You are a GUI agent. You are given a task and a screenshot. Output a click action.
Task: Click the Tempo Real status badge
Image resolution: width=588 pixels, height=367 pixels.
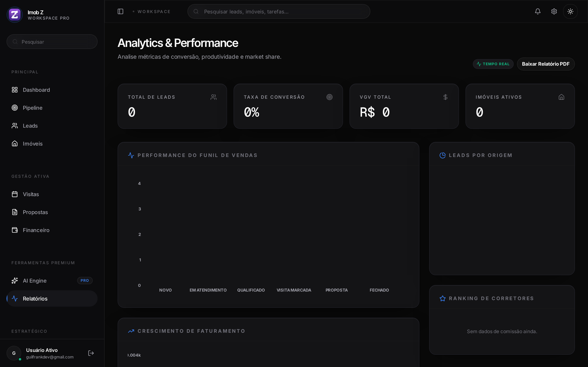point(493,64)
